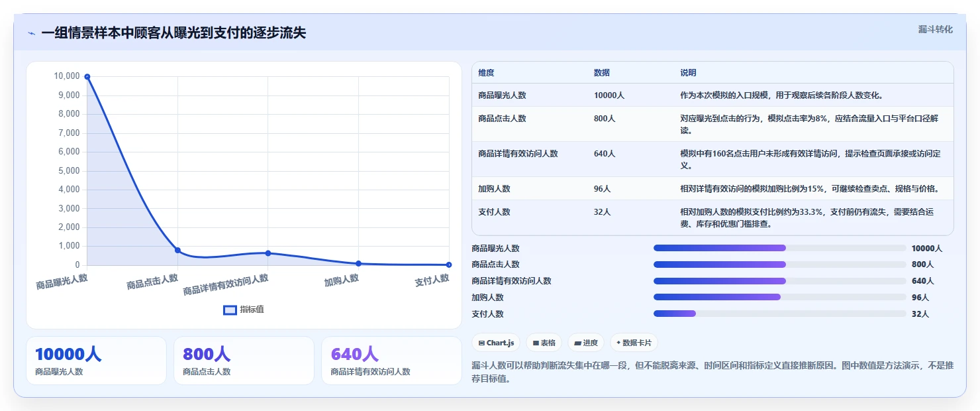The height and width of the screenshot is (411, 980).
Task: Click the 商品详情有效访问人数 data point on the chart
Action: tap(268, 253)
